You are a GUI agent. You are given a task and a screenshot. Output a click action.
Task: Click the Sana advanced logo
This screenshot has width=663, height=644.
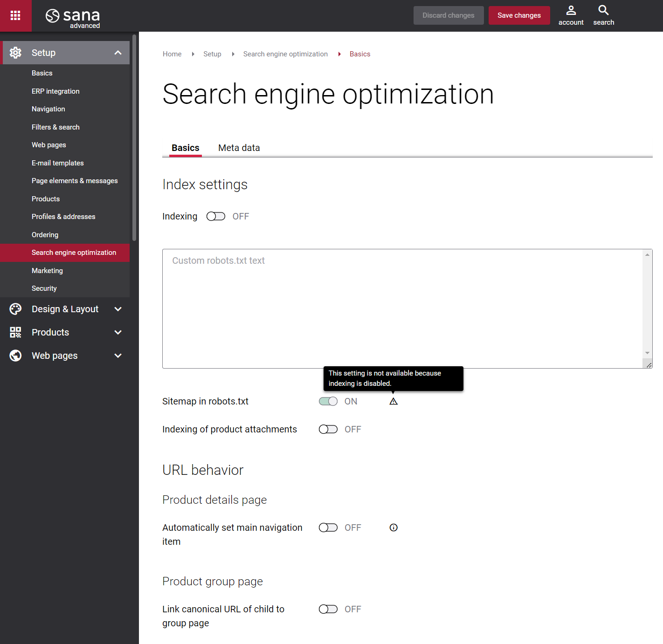click(x=73, y=18)
